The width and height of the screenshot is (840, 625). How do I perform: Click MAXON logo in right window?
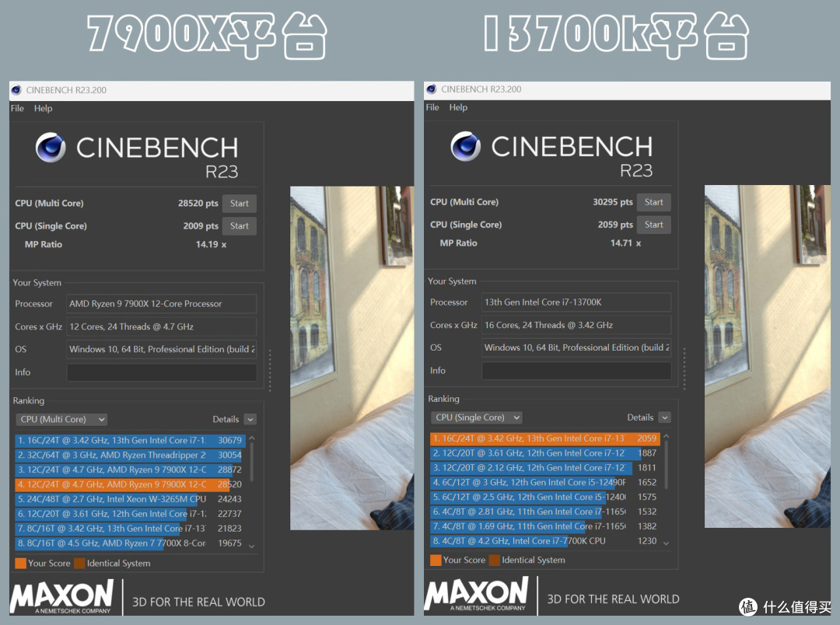point(476,593)
